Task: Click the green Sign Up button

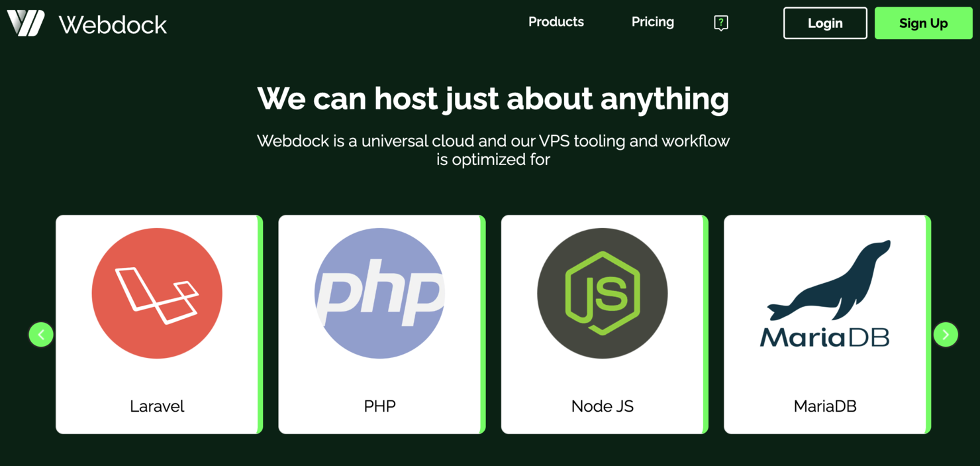Action: tap(923, 23)
